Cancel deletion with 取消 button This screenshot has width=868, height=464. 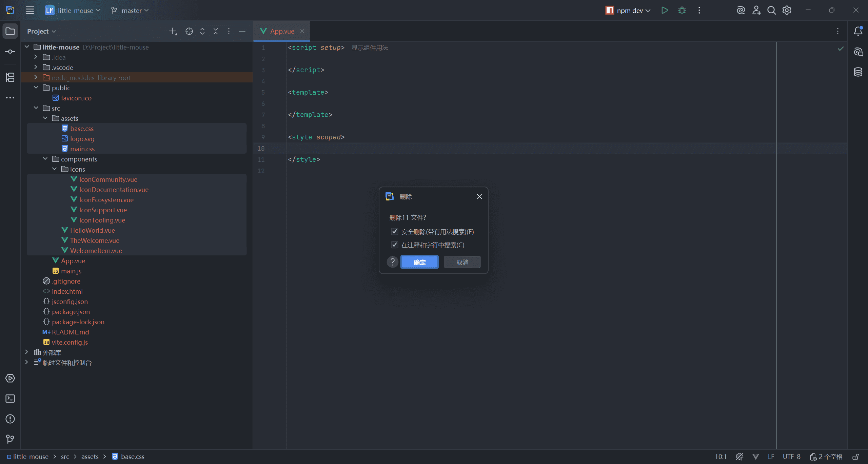point(462,262)
